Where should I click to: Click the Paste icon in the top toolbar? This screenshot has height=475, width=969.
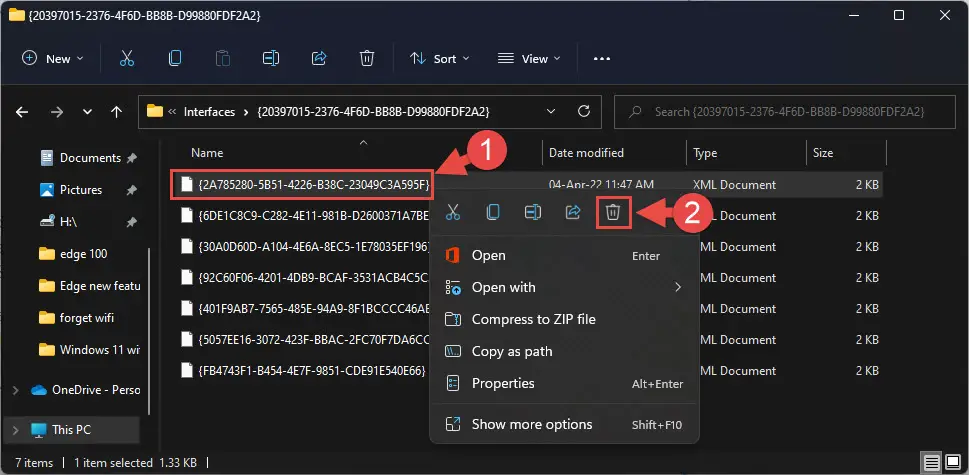point(222,59)
